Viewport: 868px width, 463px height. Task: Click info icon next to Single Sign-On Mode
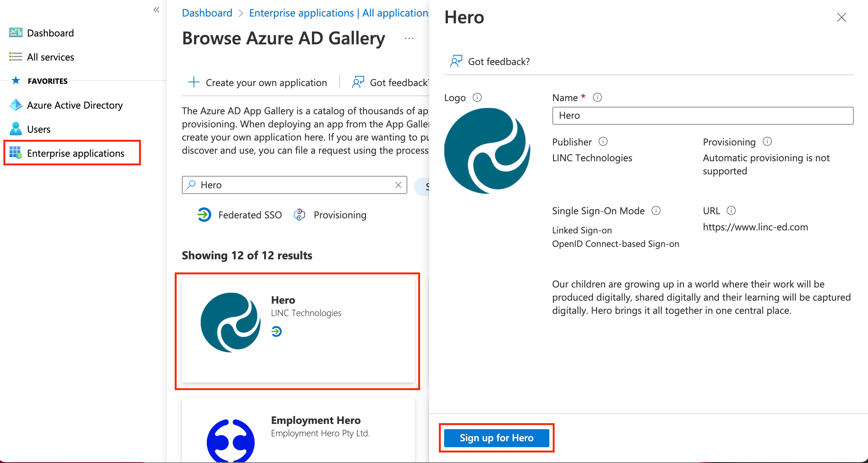(x=656, y=210)
